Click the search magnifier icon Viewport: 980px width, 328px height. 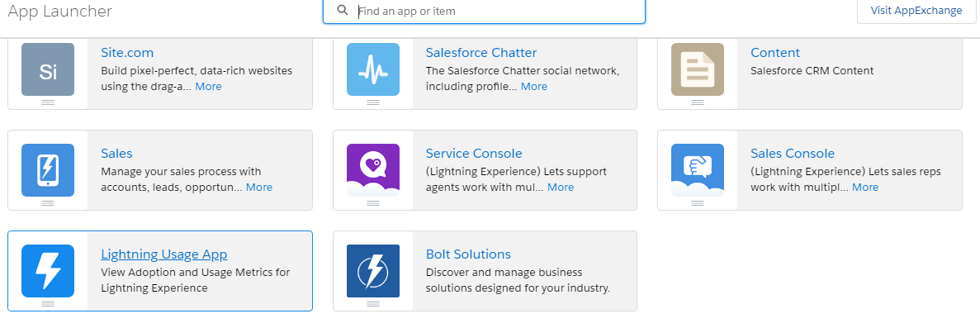[342, 11]
